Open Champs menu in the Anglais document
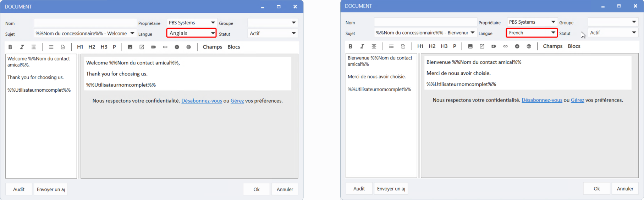 click(212, 47)
